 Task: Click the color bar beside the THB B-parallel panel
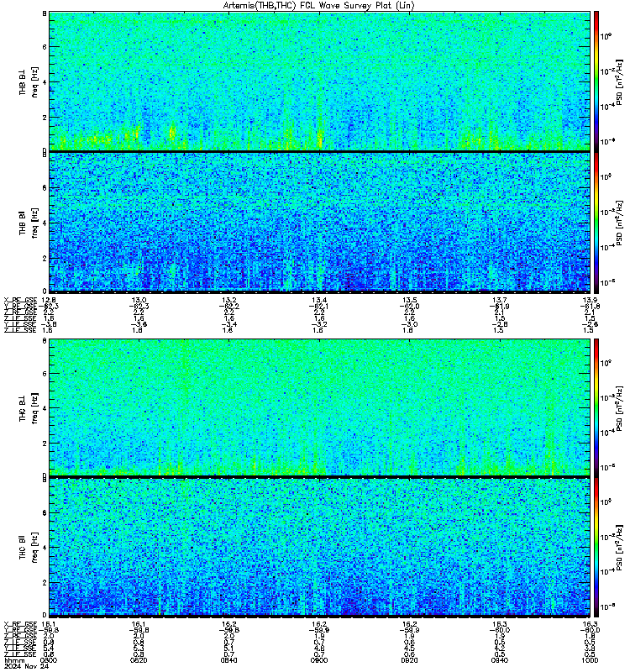(x=596, y=222)
